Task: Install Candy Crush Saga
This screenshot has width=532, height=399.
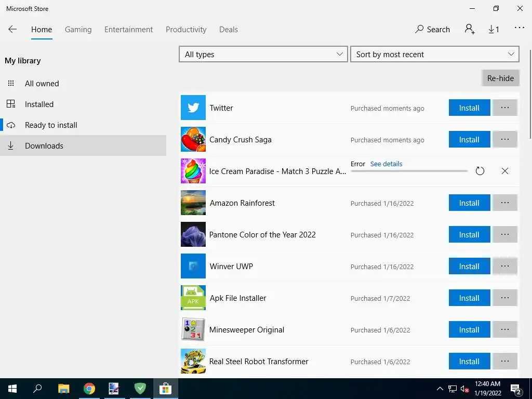Action: click(469, 139)
